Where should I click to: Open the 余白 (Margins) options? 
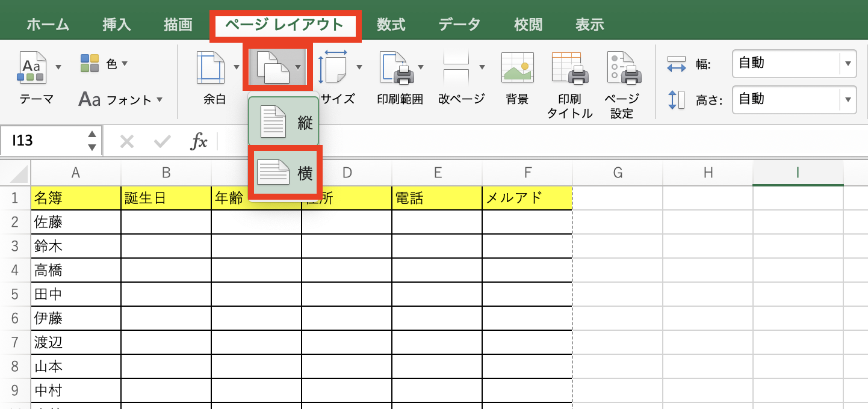pos(215,72)
